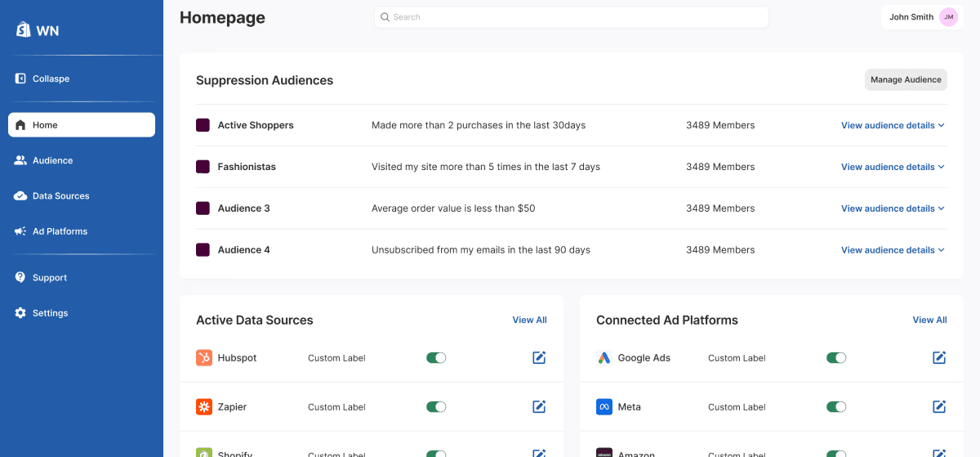Click the JM user avatar
The width and height of the screenshot is (980, 457).
(x=948, y=17)
